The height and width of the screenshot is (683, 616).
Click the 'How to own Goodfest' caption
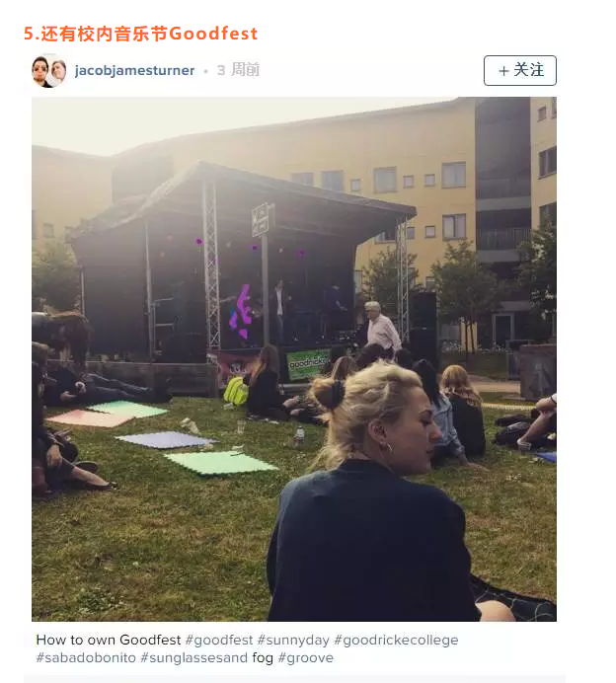[x=108, y=640]
